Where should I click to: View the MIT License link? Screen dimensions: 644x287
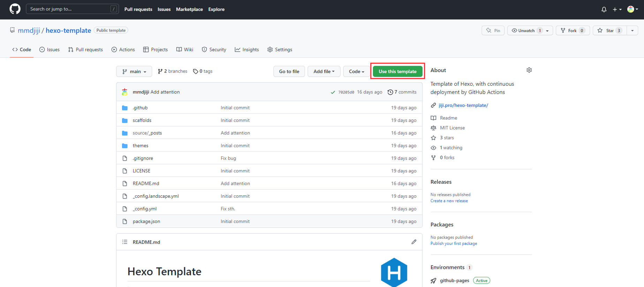[x=452, y=128]
